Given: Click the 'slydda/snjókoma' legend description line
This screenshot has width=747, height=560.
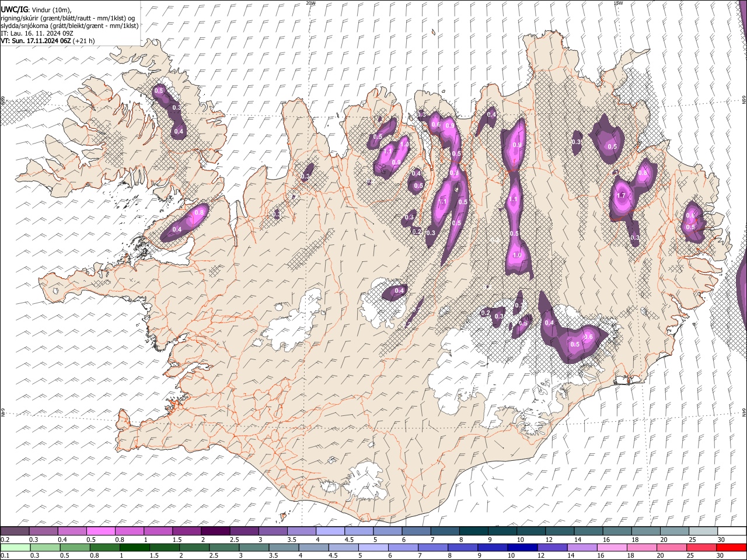Looking at the screenshot, I should [x=69, y=26].
